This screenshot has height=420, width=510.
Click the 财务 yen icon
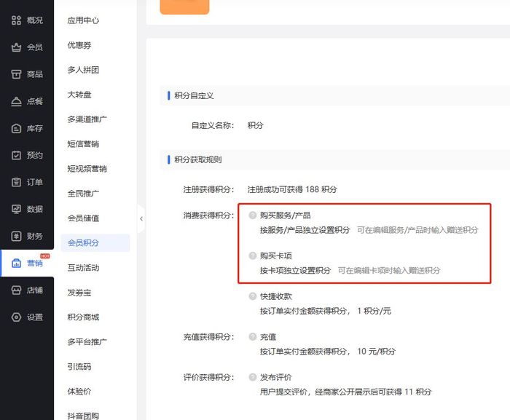click(16, 236)
